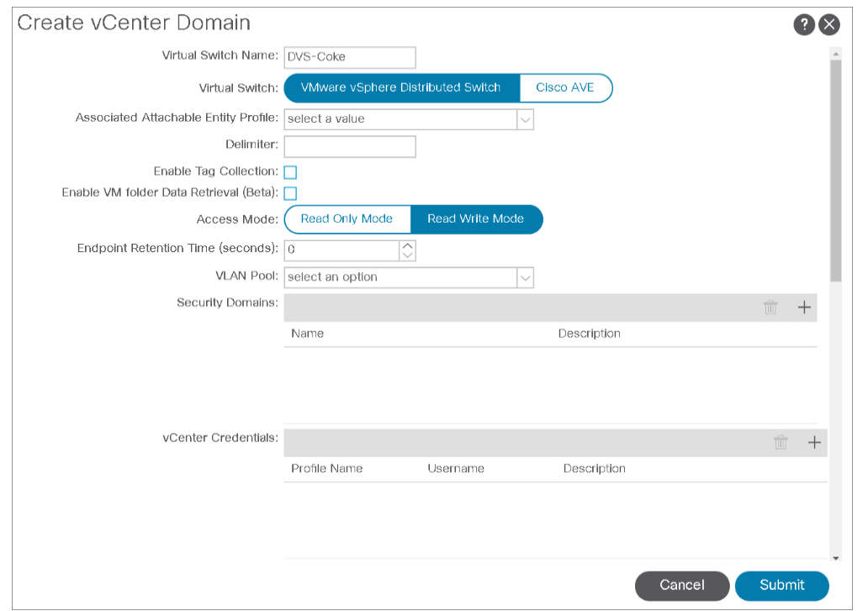Select Read Only Mode access
This screenshot has height=611, width=868.
347,219
